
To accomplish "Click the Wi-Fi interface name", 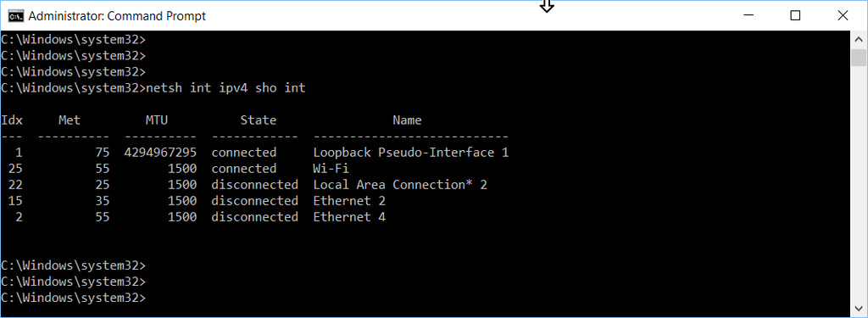I will pos(331,169).
